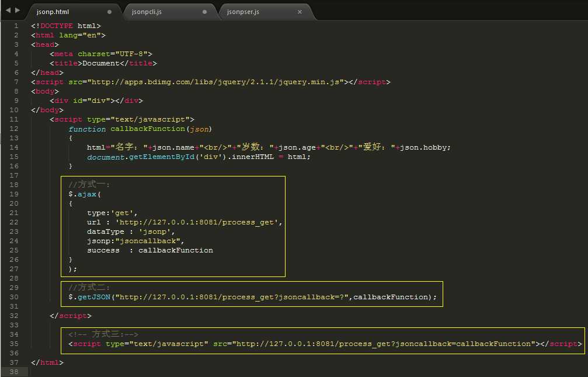Close the jsonpser.js tab

coord(300,12)
